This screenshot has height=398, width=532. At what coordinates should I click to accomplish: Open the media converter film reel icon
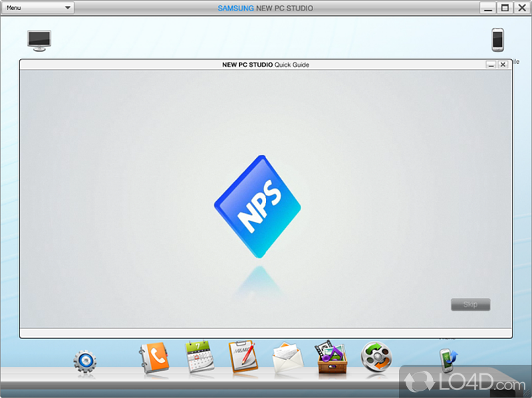click(376, 357)
